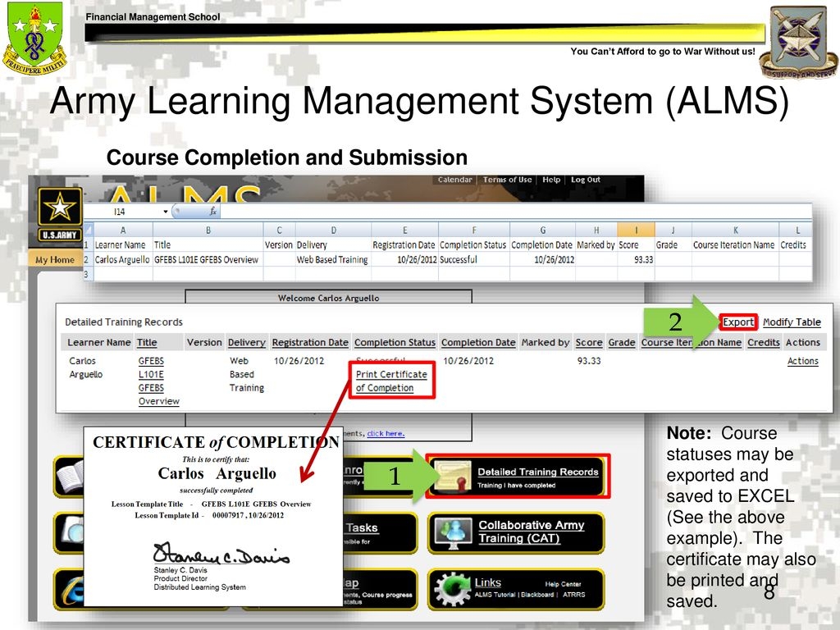
Task: Open the Calendar menu item
Action: [454, 180]
